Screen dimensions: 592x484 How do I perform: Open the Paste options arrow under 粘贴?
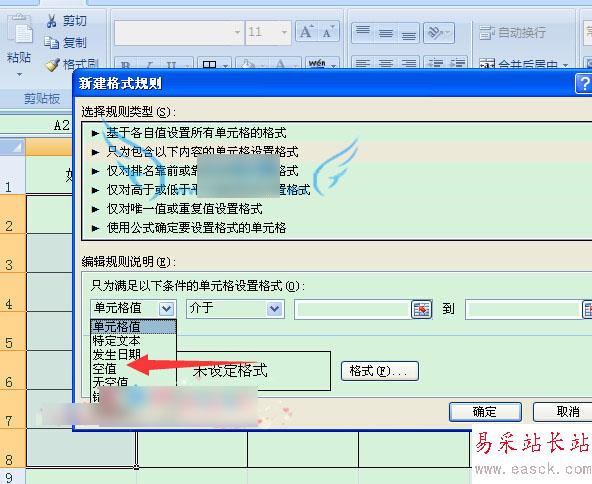click(19, 75)
